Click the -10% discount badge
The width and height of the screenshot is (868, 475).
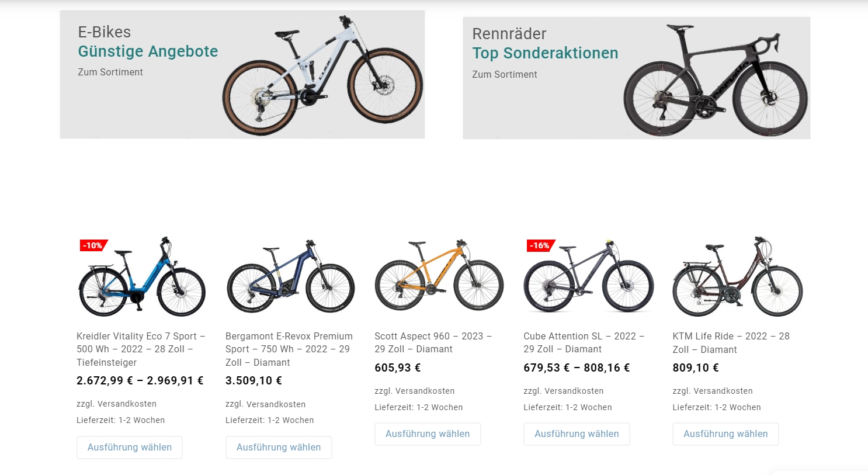93,245
